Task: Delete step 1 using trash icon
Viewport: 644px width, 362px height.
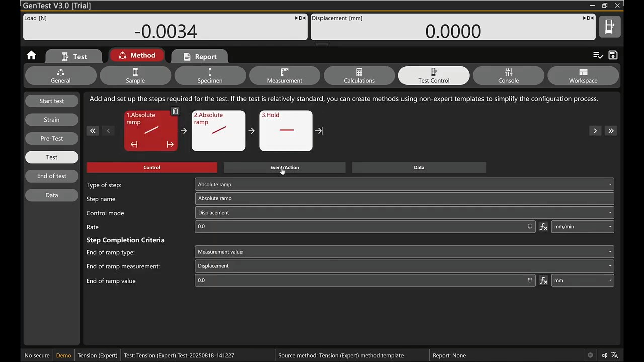Action: coord(175,111)
